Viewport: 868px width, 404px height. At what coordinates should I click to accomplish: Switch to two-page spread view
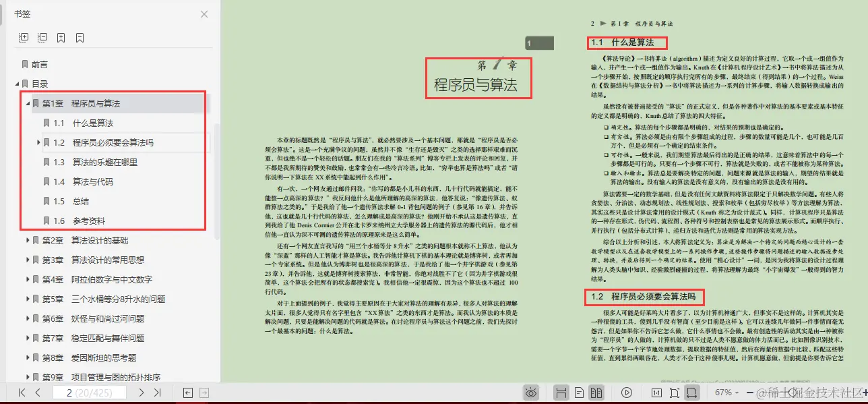(x=597, y=392)
